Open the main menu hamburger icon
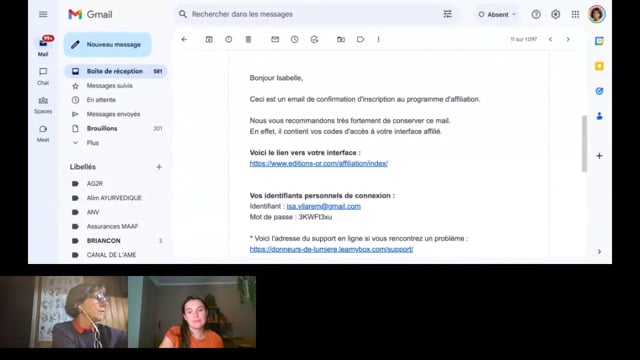640x360 pixels. click(x=43, y=14)
